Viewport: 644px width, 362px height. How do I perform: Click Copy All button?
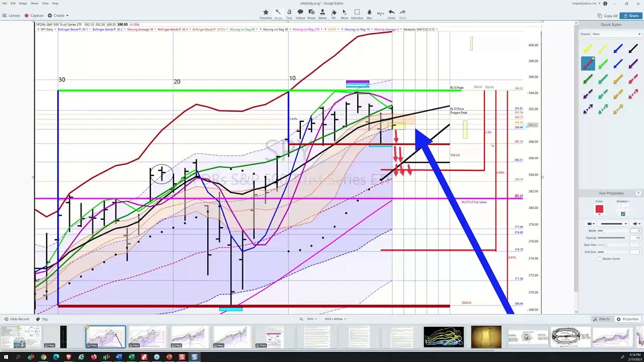coord(607,16)
